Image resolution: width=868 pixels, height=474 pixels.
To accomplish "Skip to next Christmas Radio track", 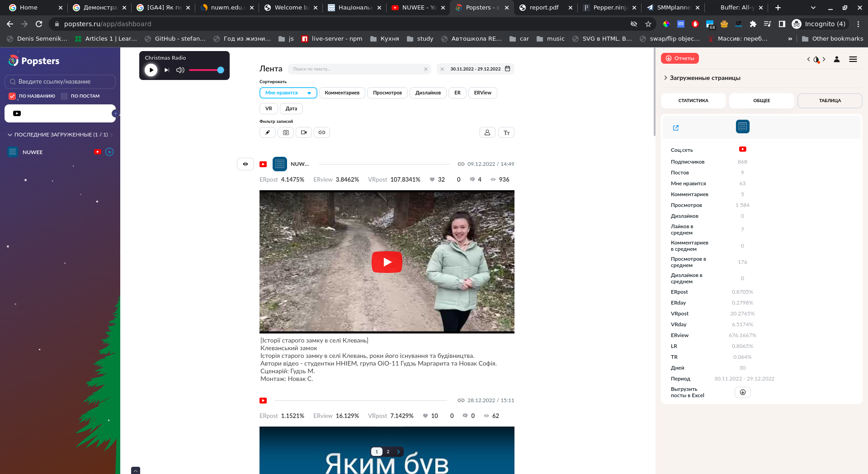I will click(x=166, y=70).
